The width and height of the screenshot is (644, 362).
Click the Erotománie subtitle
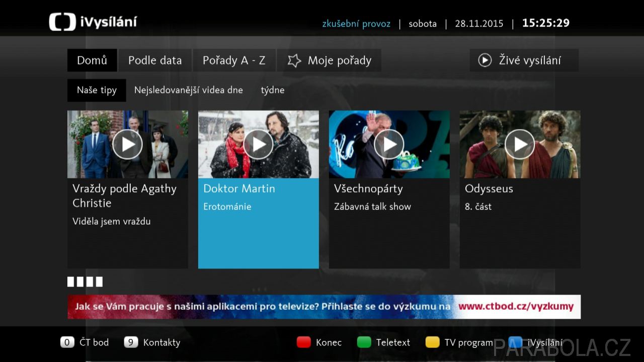(x=227, y=207)
